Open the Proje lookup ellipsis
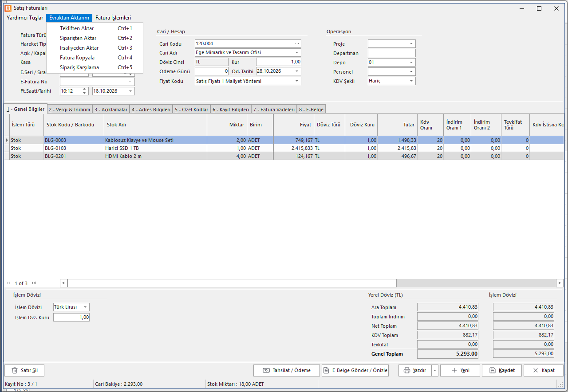 (412, 44)
